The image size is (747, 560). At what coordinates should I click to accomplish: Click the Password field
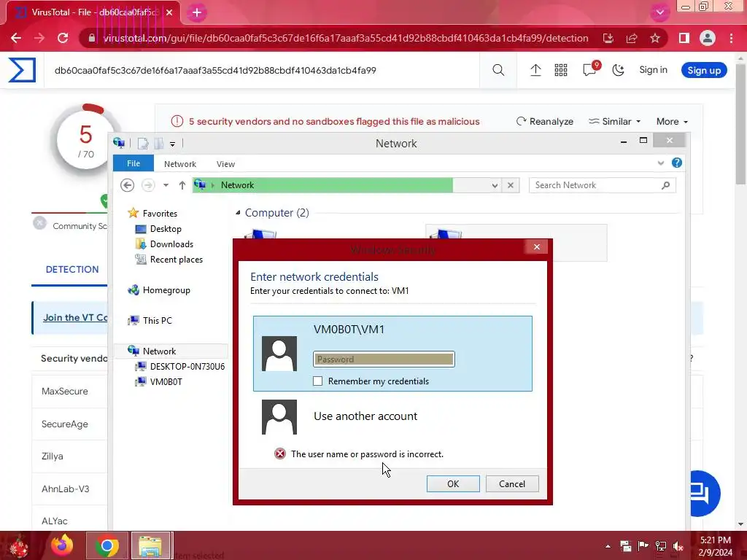[384, 359]
